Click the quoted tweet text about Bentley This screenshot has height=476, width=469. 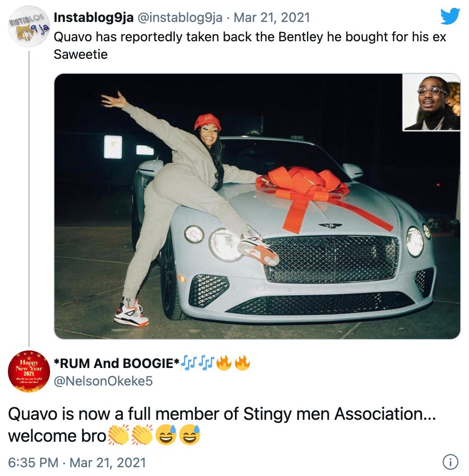tap(250, 46)
